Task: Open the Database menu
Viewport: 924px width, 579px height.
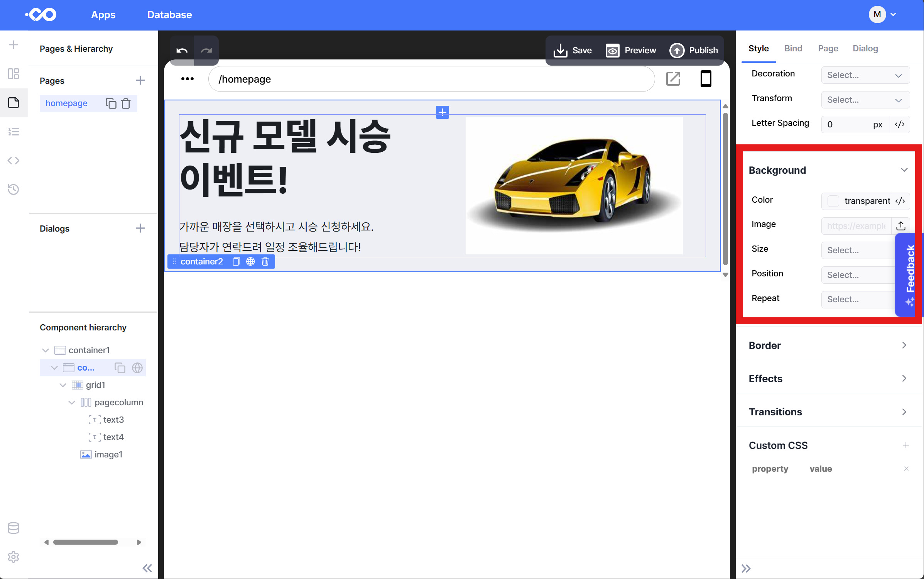Action: point(169,15)
